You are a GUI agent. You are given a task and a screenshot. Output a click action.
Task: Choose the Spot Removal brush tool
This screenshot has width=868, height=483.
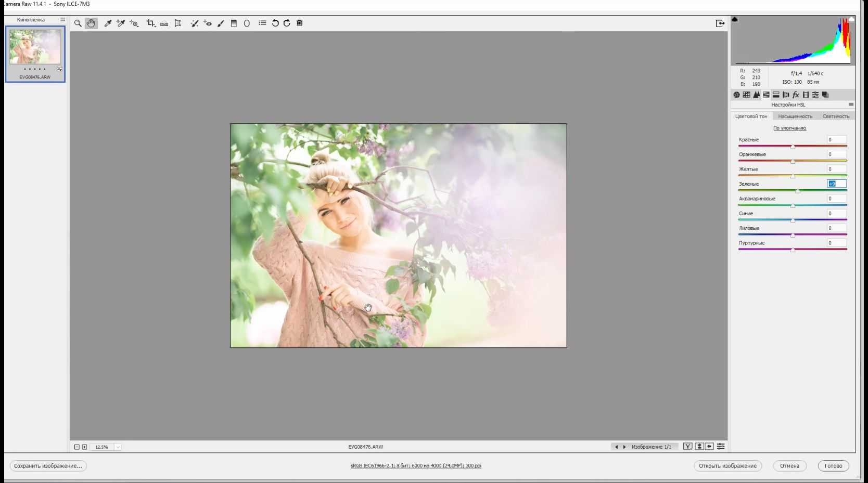point(194,23)
